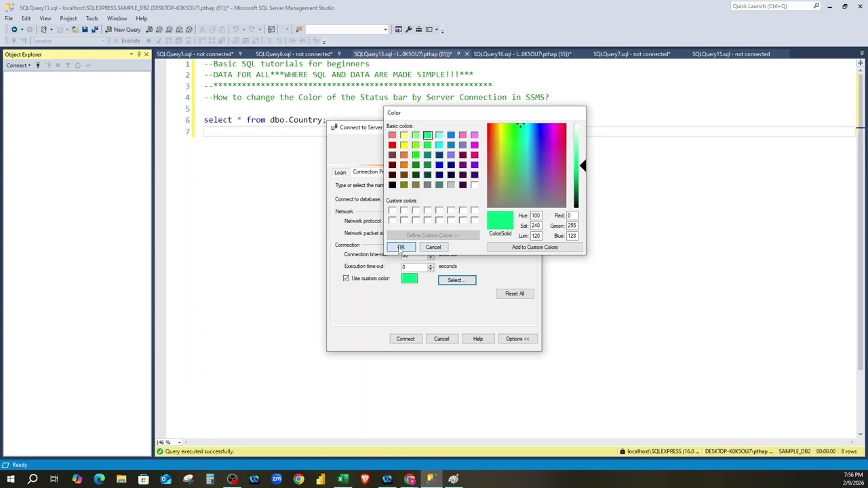This screenshot has height=488, width=868.
Task: Click the Red value field
Action: pyautogui.click(x=572, y=216)
